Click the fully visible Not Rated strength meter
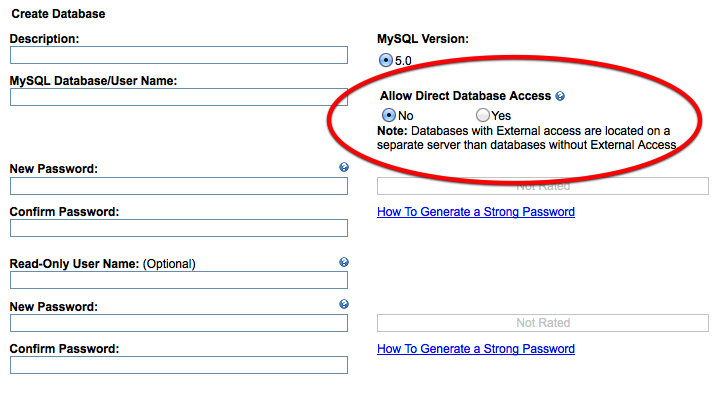 tap(543, 323)
